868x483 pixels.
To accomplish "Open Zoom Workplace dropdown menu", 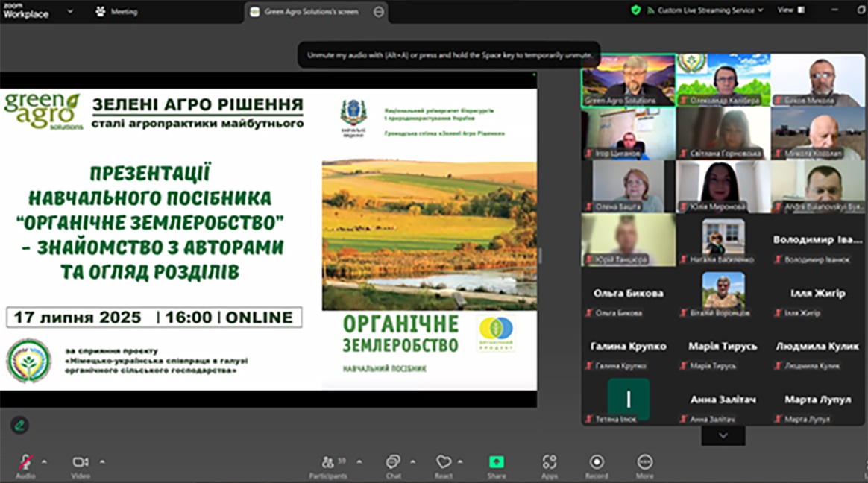I will coord(69,11).
